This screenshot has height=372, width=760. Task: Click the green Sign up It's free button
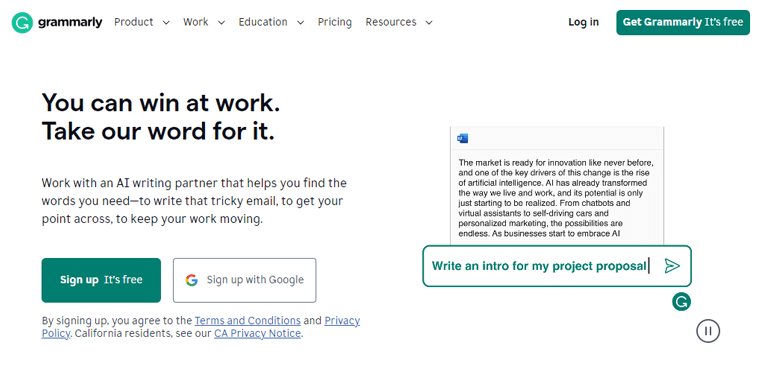point(101,280)
